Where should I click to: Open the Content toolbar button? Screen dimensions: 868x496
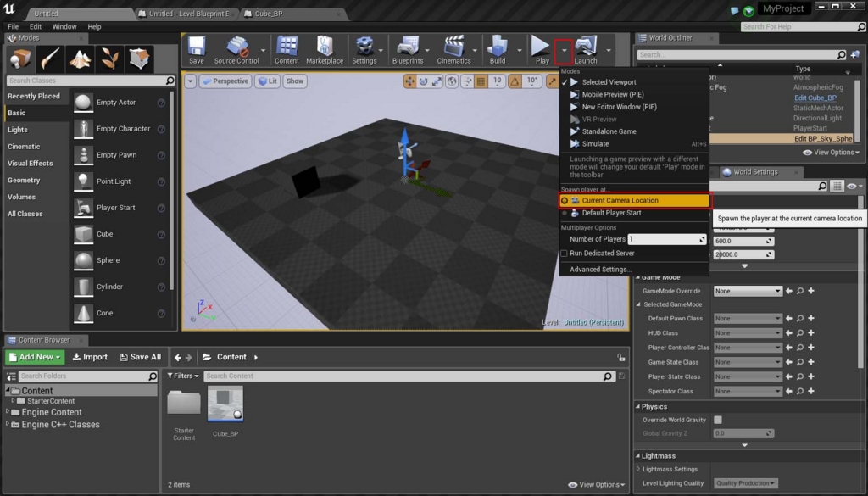coord(287,50)
